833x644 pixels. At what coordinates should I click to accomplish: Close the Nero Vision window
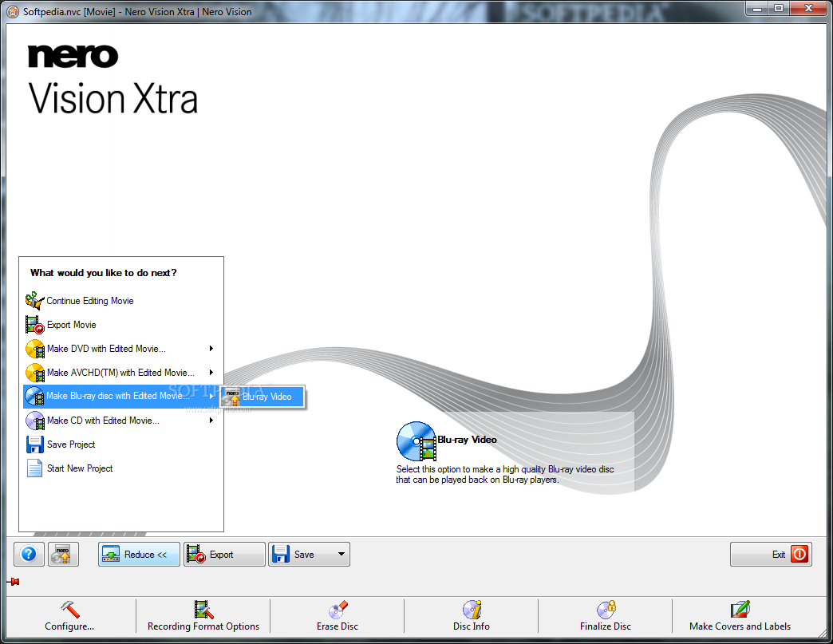(808, 8)
